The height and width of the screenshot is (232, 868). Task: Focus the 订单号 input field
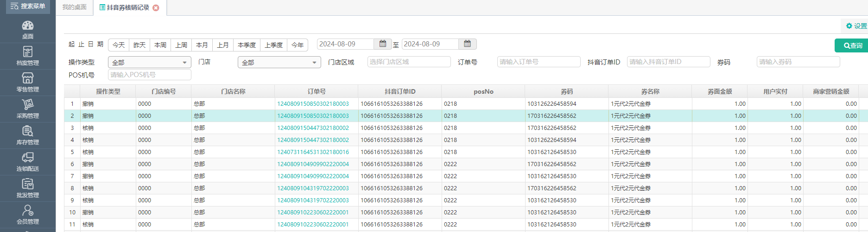[539, 62]
